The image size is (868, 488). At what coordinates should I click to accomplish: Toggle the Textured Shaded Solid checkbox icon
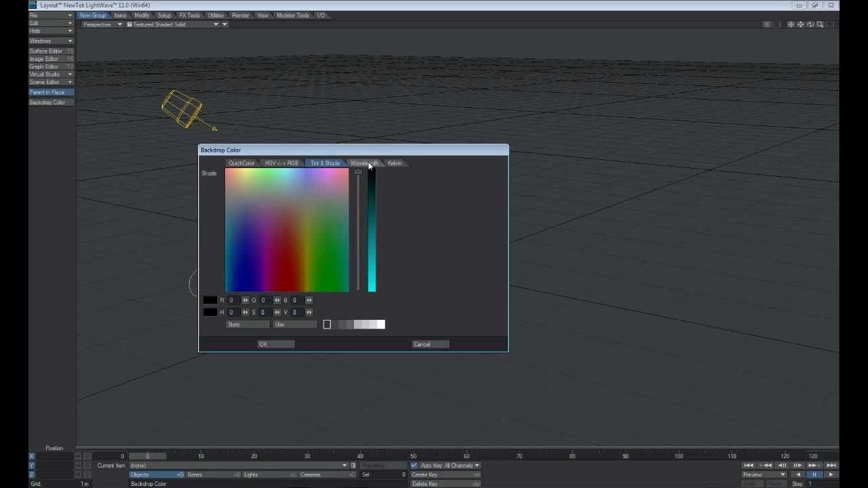point(130,24)
